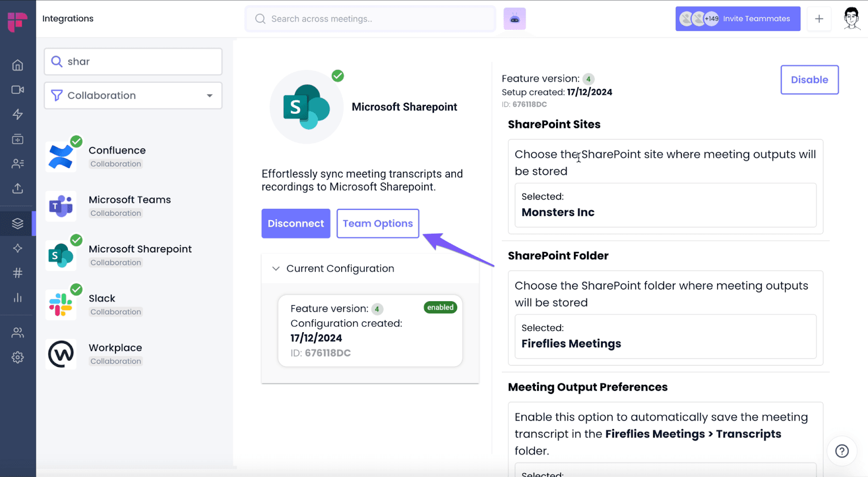
Task: Click the integrations search field containing "shar"
Action: [133, 62]
